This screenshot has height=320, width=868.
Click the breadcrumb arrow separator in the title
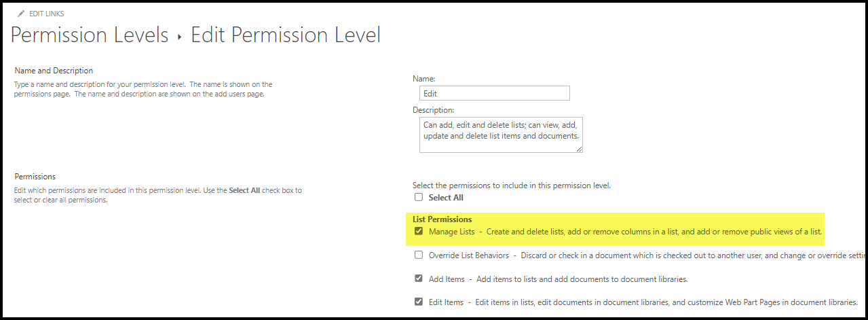point(180,37)
